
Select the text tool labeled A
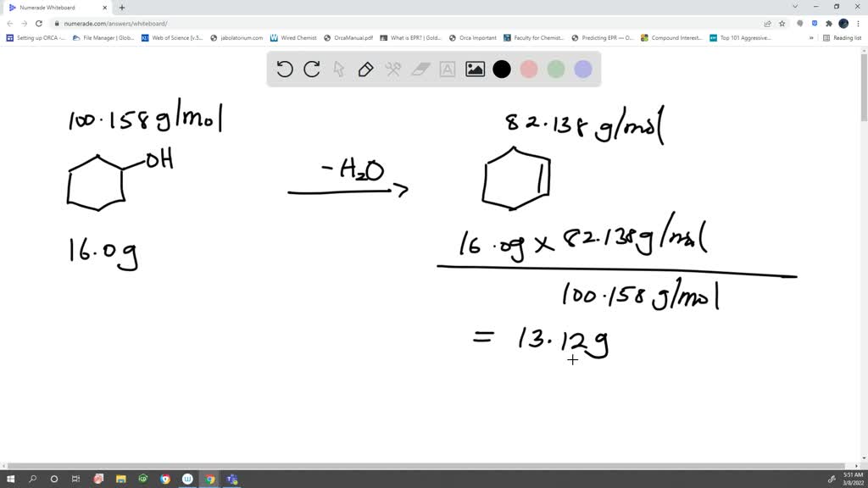(x=448, y=69)
